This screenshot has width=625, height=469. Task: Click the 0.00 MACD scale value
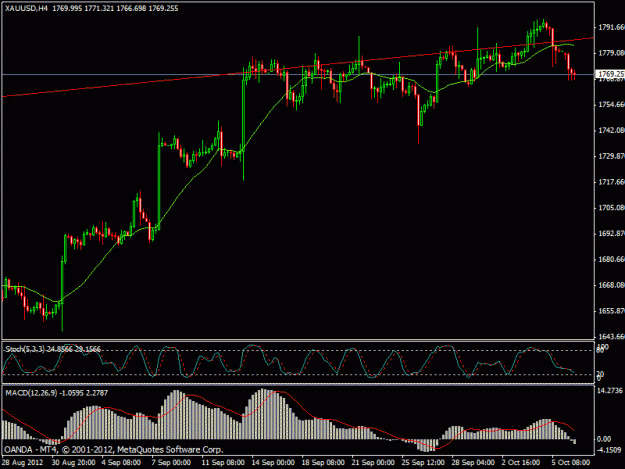tap(604, 439)
